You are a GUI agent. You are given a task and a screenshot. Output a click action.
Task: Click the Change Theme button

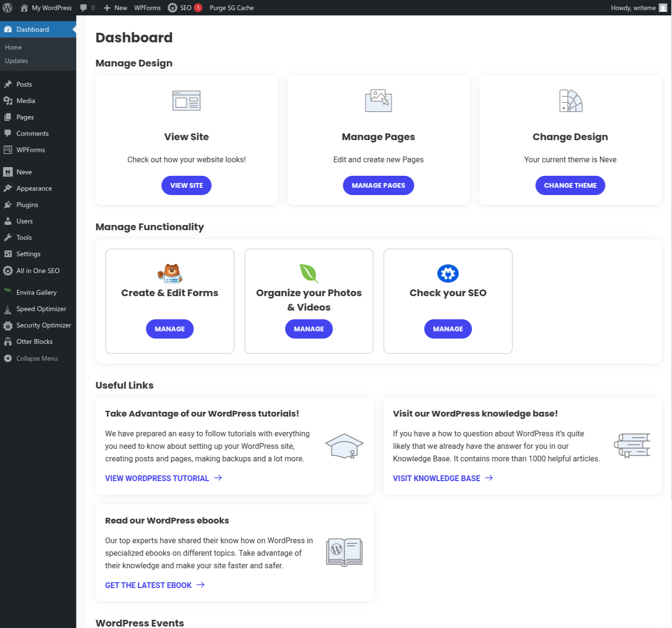click(x=570, y=185)
